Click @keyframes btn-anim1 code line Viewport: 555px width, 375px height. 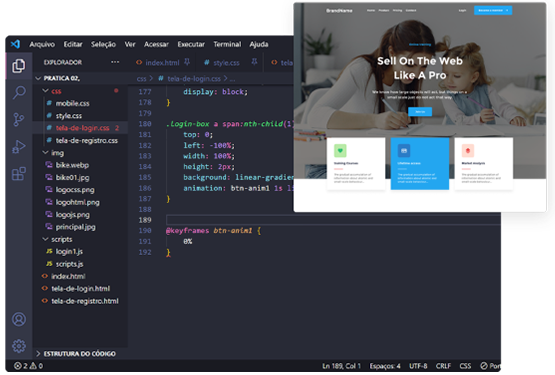[213, 231]
